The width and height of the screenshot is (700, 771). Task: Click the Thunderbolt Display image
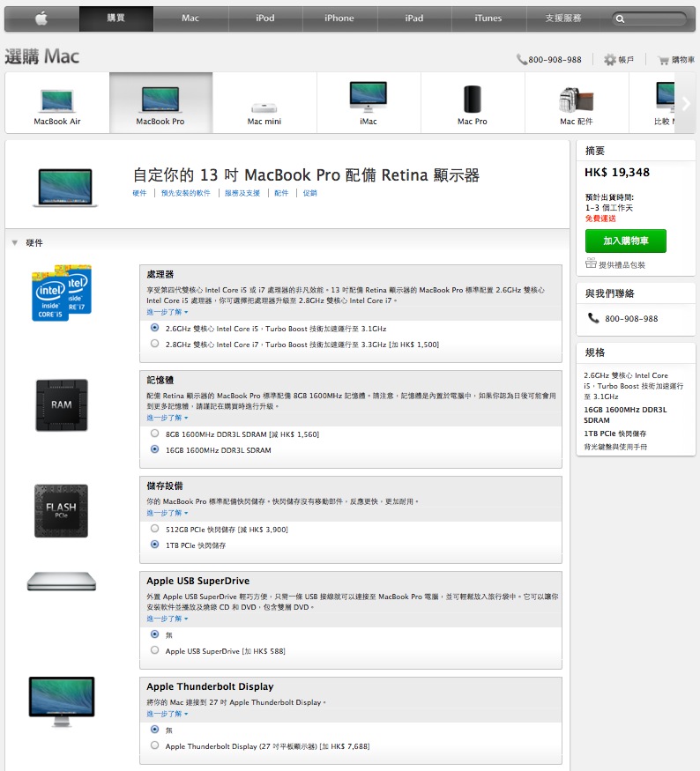point(62,701)
